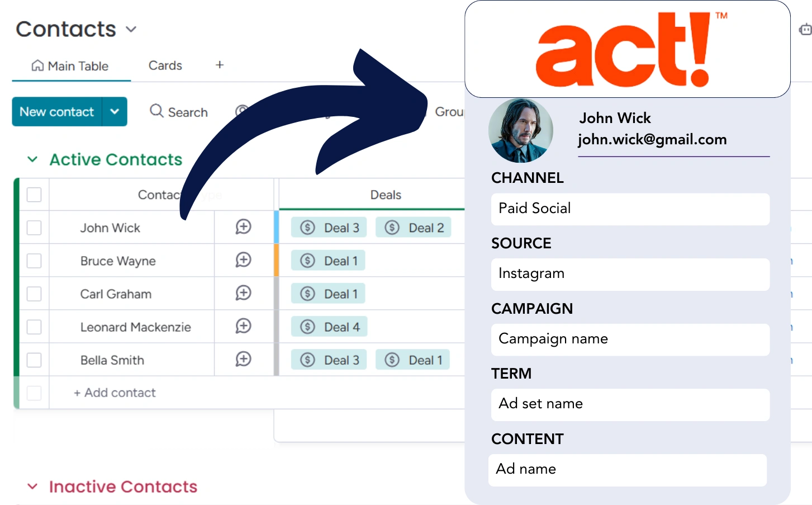Switch to the Main Table tab
Viewport: 812px width, 505px height.
pos(71,66)
